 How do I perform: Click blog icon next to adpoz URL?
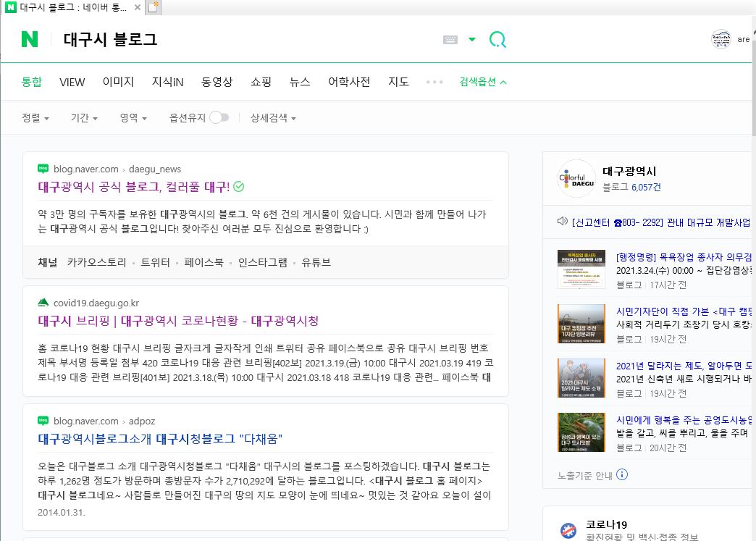[43, 421]
